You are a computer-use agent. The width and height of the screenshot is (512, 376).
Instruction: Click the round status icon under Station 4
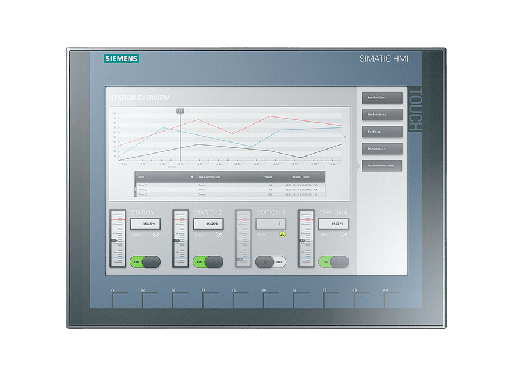tap(344, 235)
